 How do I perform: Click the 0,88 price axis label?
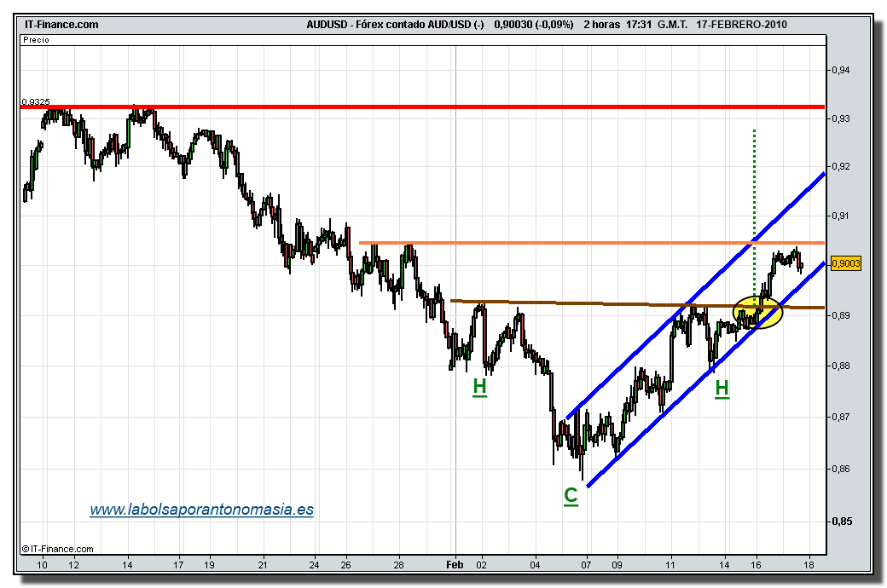(x=840, y=366)
